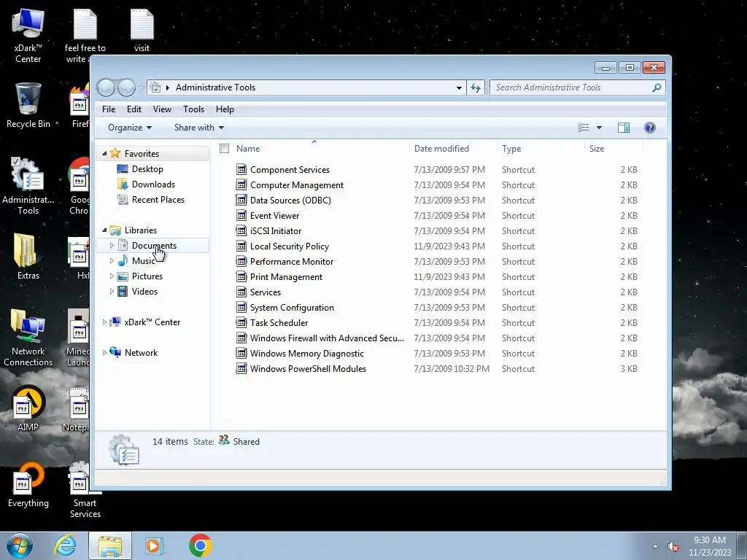Image resolution: width=747 pixels, height=560 pixels.
Task: Click the muted volume tray icon
Action: (673, 547)
